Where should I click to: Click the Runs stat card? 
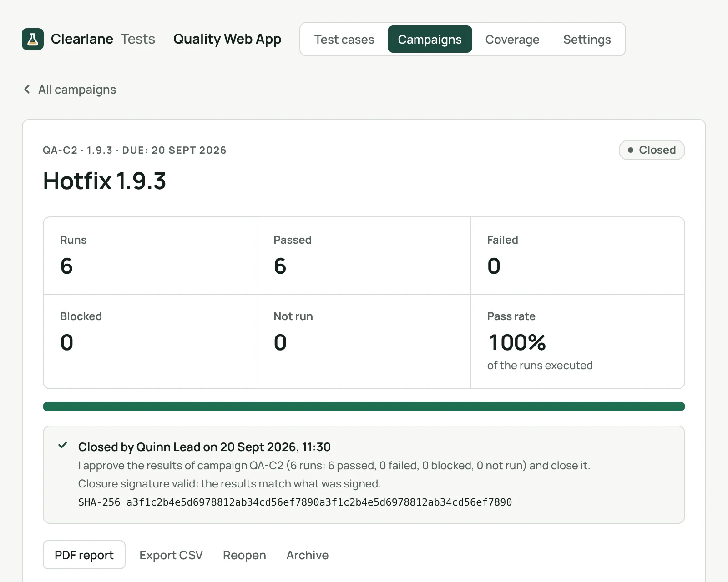151,256
